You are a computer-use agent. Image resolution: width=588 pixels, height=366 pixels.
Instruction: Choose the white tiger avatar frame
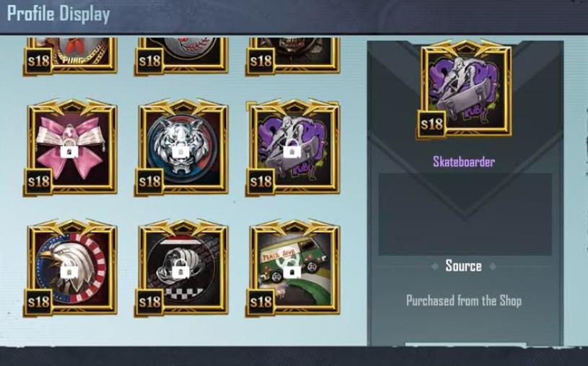182,147
